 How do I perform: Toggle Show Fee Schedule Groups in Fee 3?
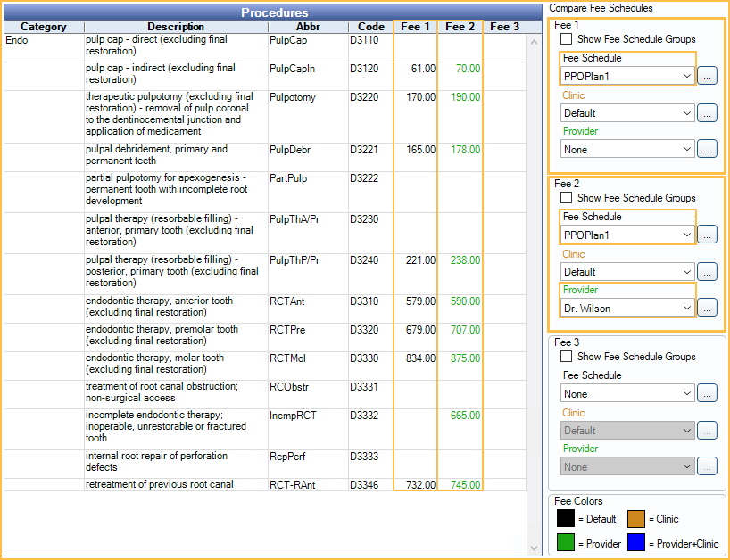pos(567,357)
